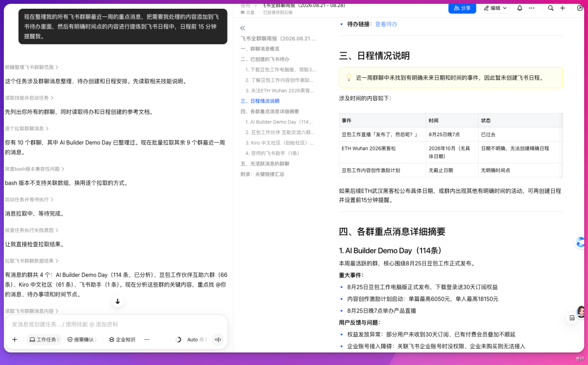Click the blue 分享 share button
The height and width of the screenshot is (365, 588).
[x=462, y=8]
